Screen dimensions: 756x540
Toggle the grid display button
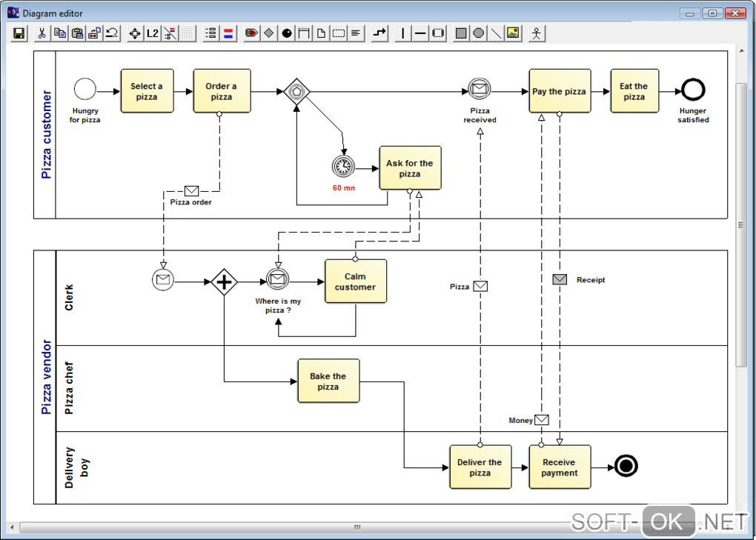click(188, 33)
